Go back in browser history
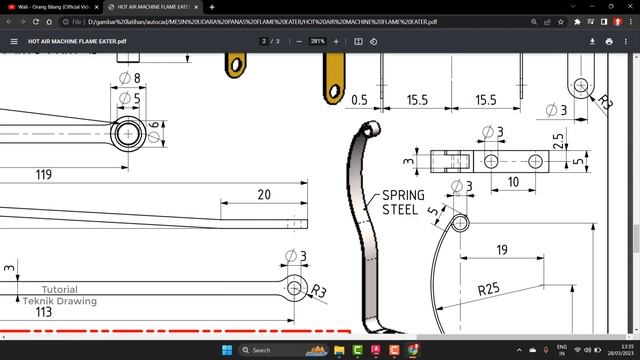Screen dimensions: 640x360 9,22
